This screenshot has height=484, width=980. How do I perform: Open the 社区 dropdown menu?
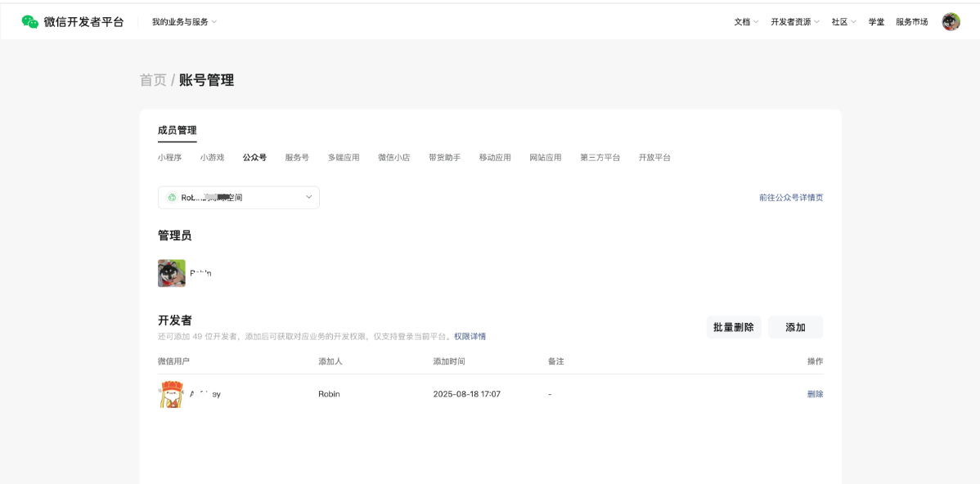point(843,22)
